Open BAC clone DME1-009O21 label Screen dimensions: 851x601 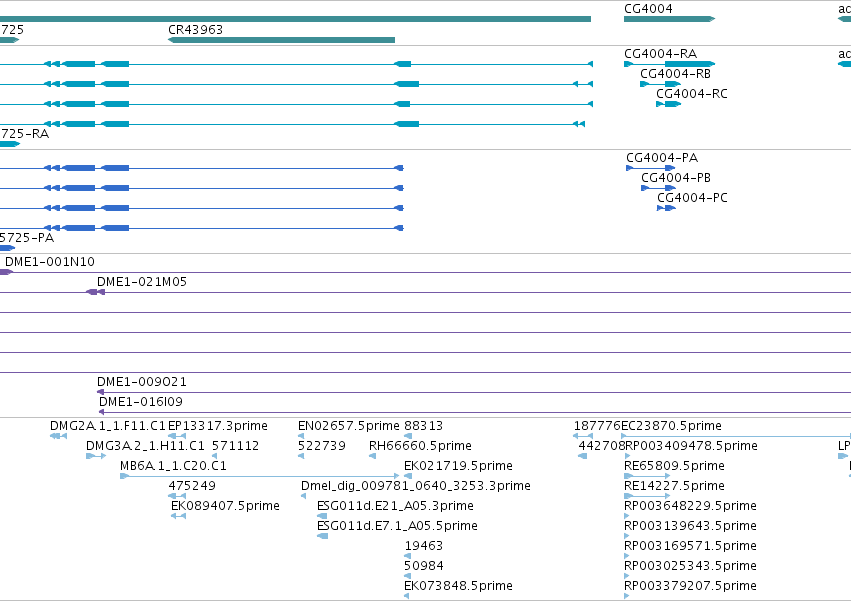(142, 382)
